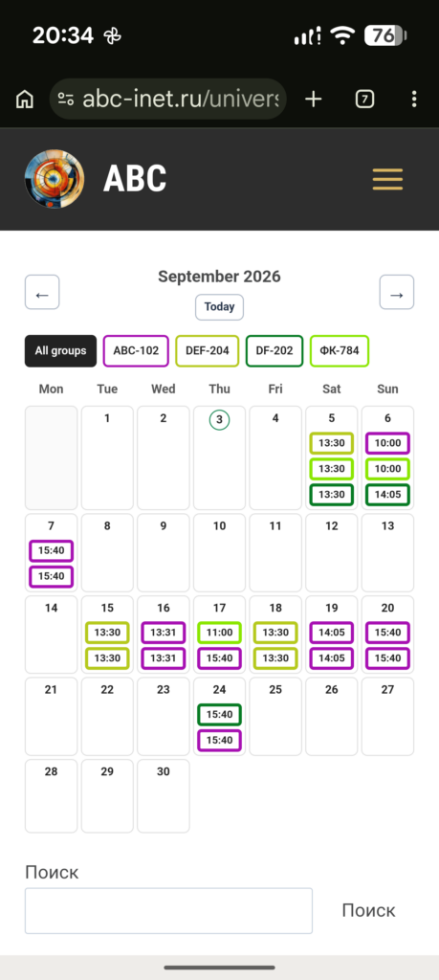Tap the site info icon in address bar
This screenshot has width=439, height=980.
pyautogui.click(x=66, y=99)
